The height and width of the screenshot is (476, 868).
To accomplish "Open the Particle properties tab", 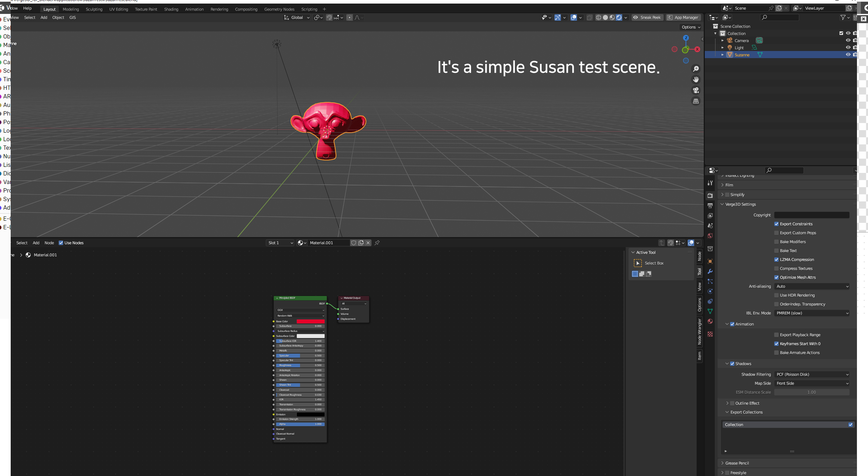I will (710, 281).
